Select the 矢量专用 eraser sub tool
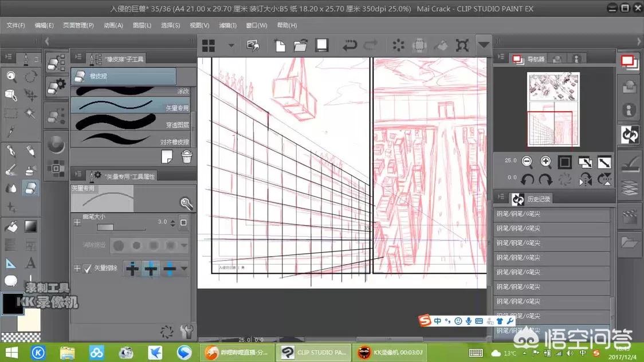 [x=131, y=105]
